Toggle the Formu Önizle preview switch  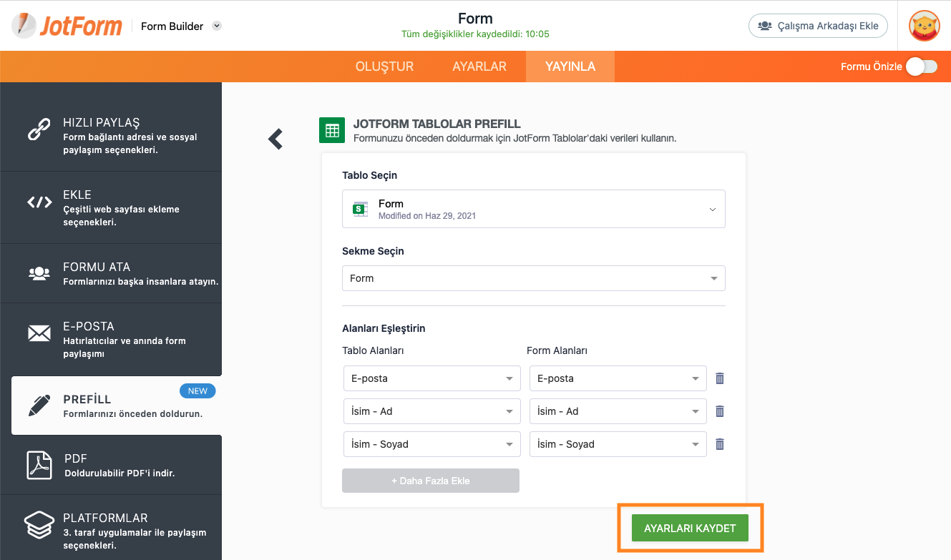[x=921, y=67]
